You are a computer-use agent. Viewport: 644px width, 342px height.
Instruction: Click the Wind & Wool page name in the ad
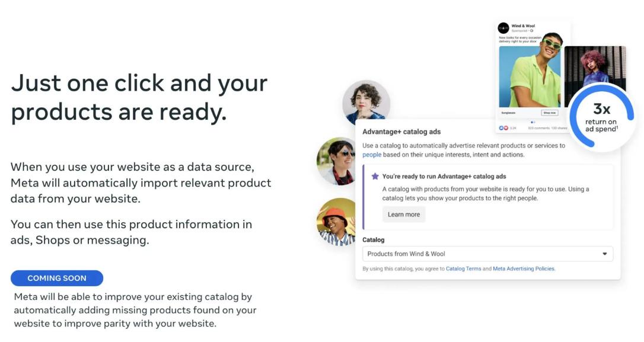pos(523,26)
